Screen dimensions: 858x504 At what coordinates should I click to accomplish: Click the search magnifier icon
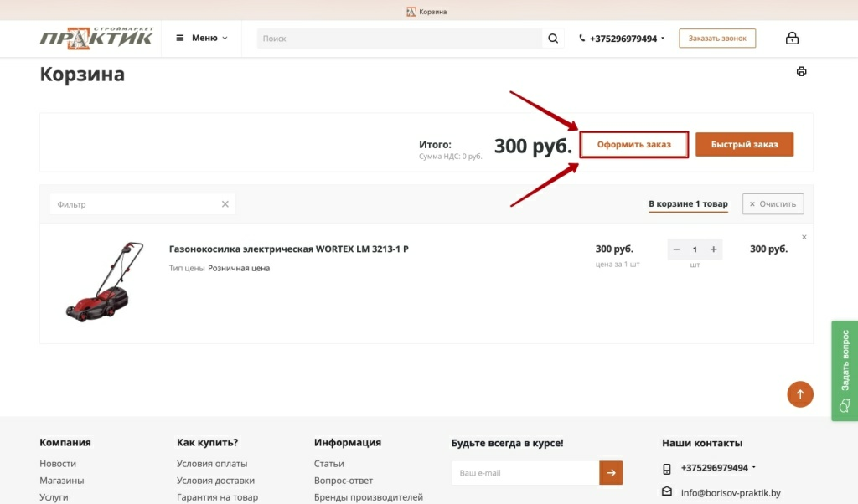click(553, 39)
